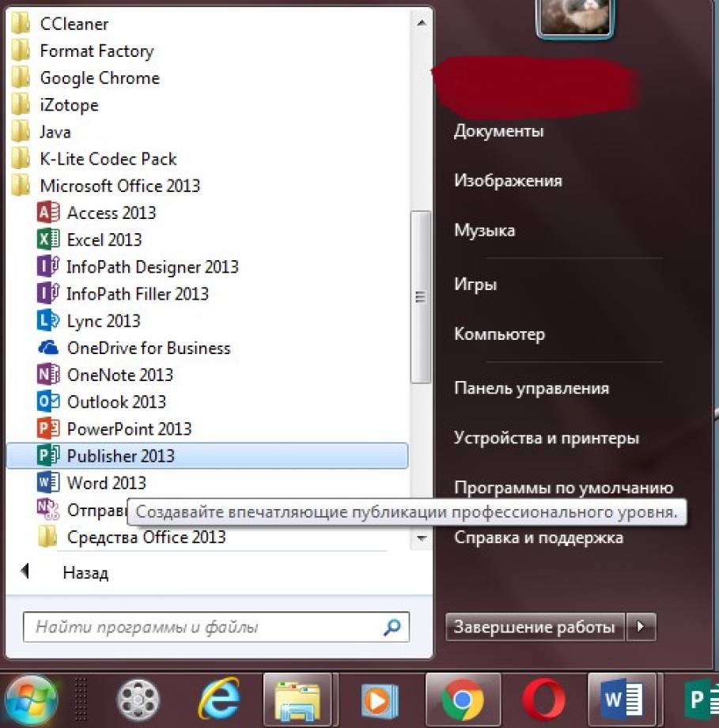Launch Access 2013 from the menu
Screen dimensions: 719x728
(111, 213)
